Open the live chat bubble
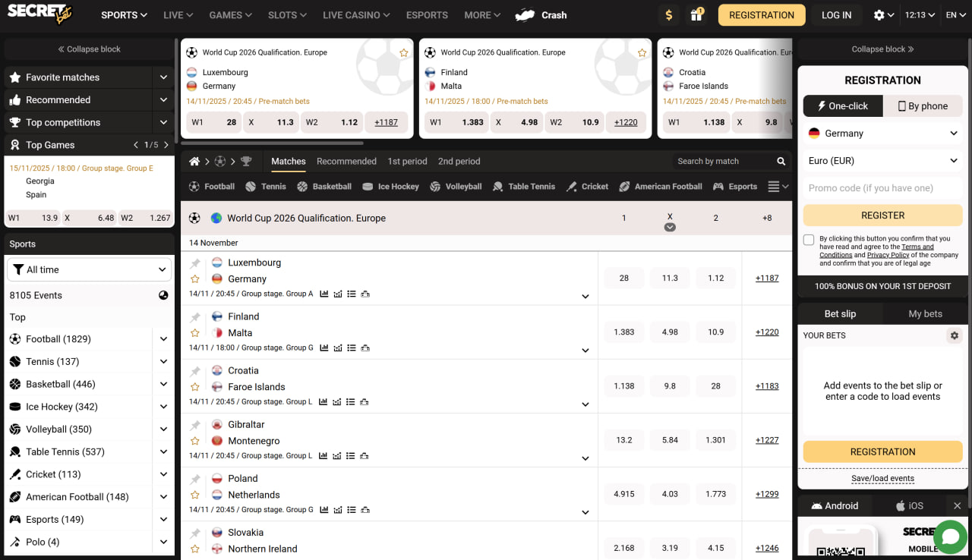Screen dimensions: 972x560 click(950, 537)
